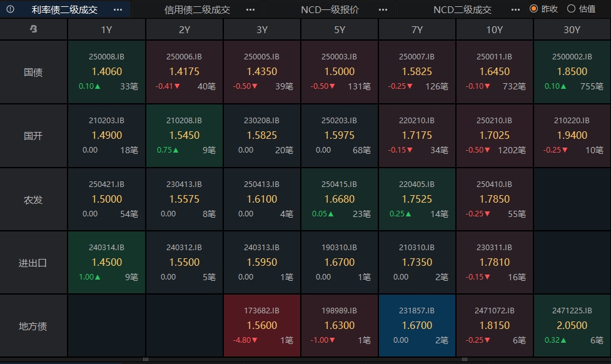Select the 国债 row label

coord(33,72)
